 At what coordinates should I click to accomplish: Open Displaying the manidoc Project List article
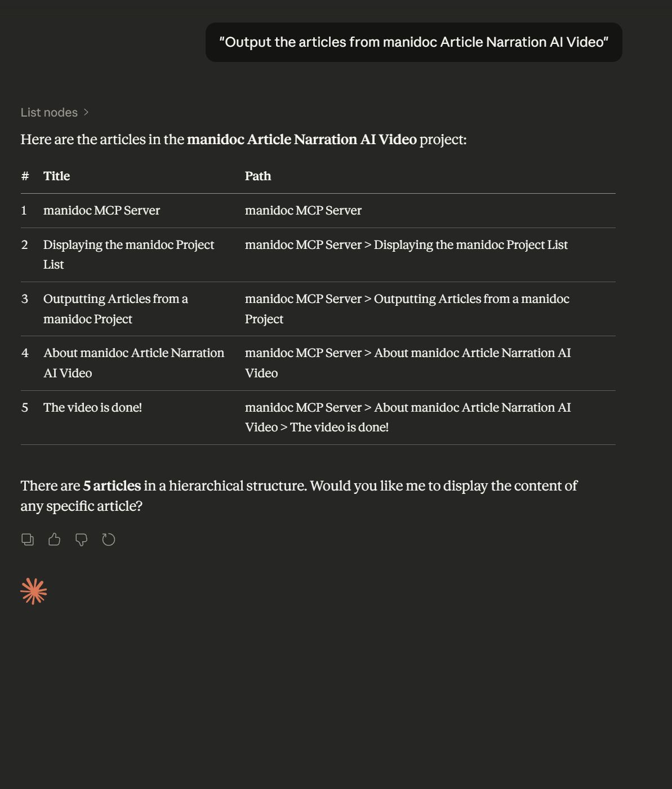pyautogui.click(x=128, y=254)
